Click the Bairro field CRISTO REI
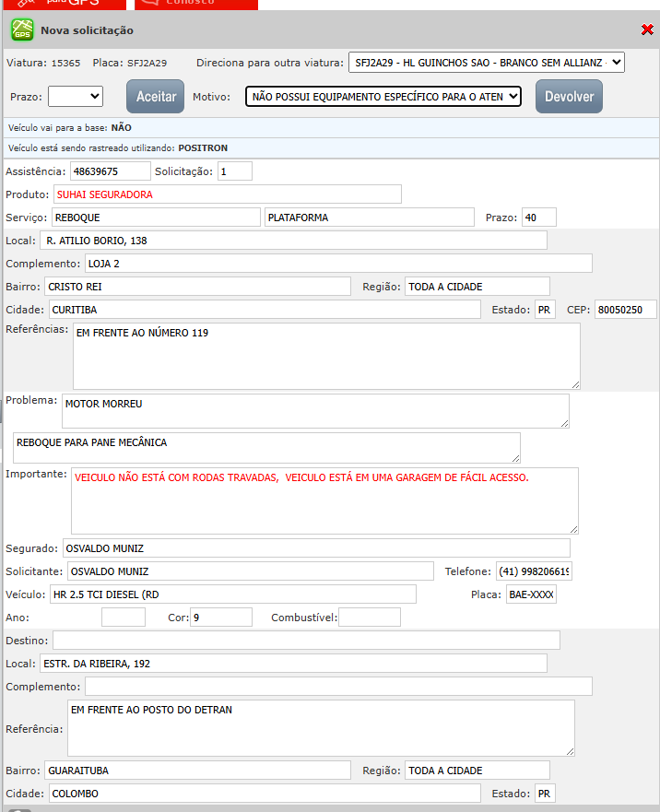This screenshot has width=660, height=812. [x=197, y=287]
